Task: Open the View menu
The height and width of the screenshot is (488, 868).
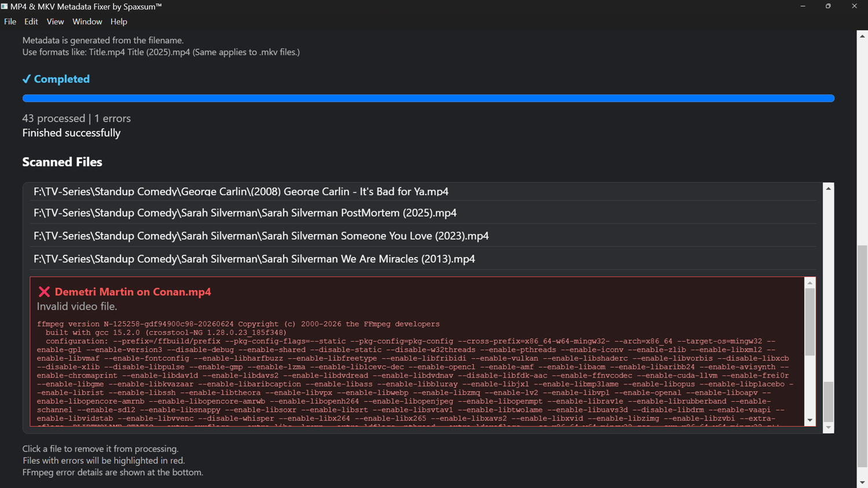Action: tap(55, 21)
